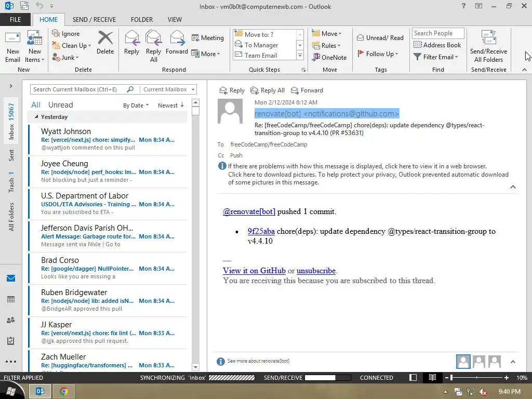532x399 pixels.
Task: Click Reply in the reading pane
Action: click(x=232, y=90)
